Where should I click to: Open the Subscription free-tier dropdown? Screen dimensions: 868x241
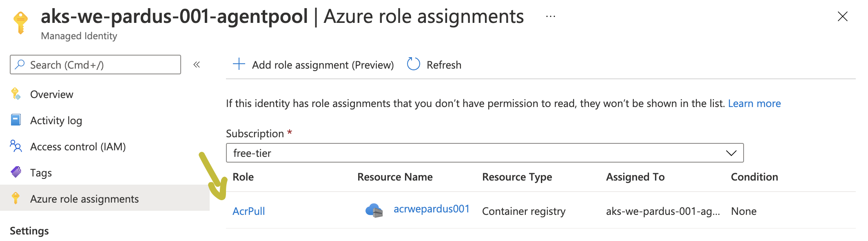(485, 153)
